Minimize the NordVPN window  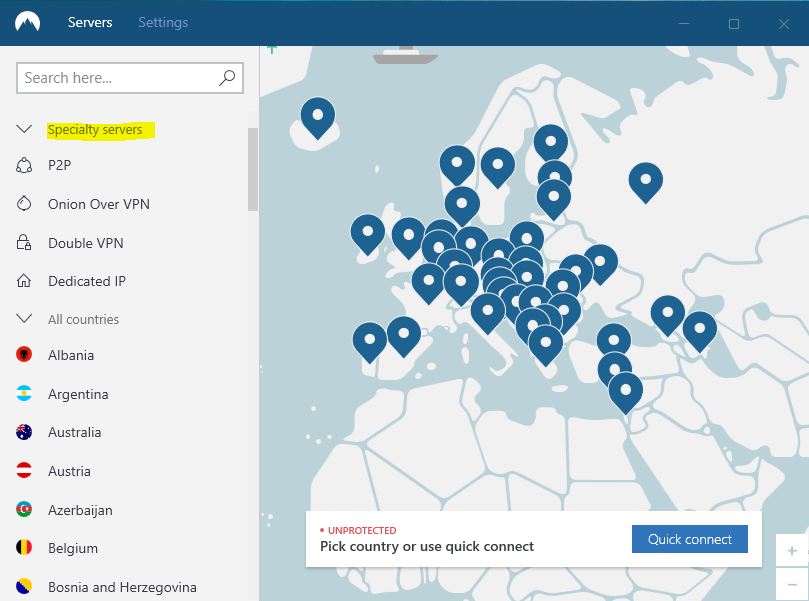tap(684, 23)
